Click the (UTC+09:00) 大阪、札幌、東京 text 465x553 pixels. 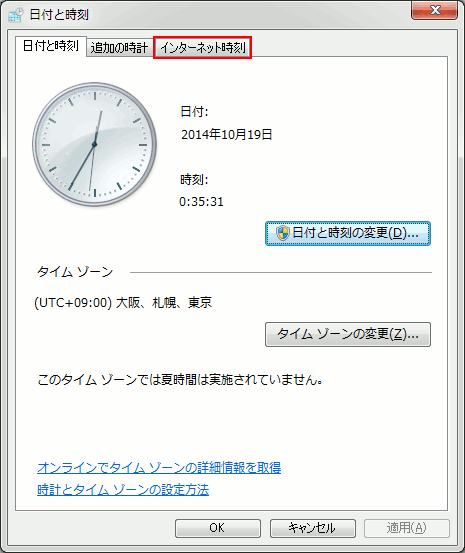[123, 303]
